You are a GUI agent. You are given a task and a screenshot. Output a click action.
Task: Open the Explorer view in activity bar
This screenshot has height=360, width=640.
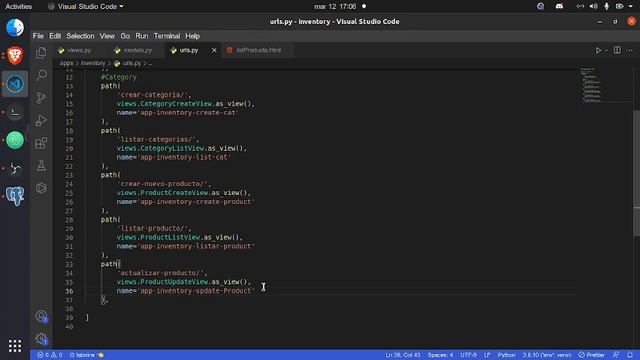41,53
